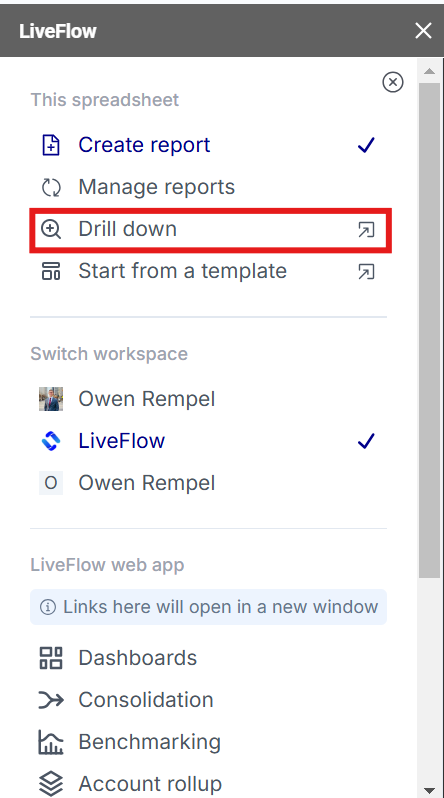Open the template gallery external arrow icon
Viewport: 444px width, 798px height.
pyautogui.click(x=366, y=272)
